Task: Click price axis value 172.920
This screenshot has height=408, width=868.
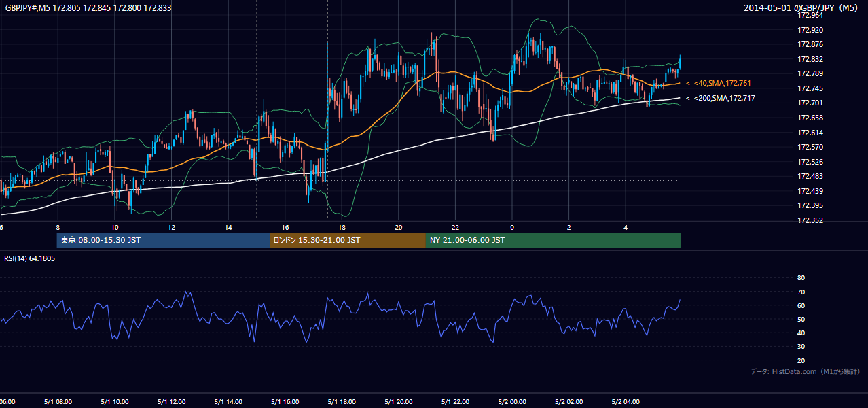Action: [x=810, y=30]
